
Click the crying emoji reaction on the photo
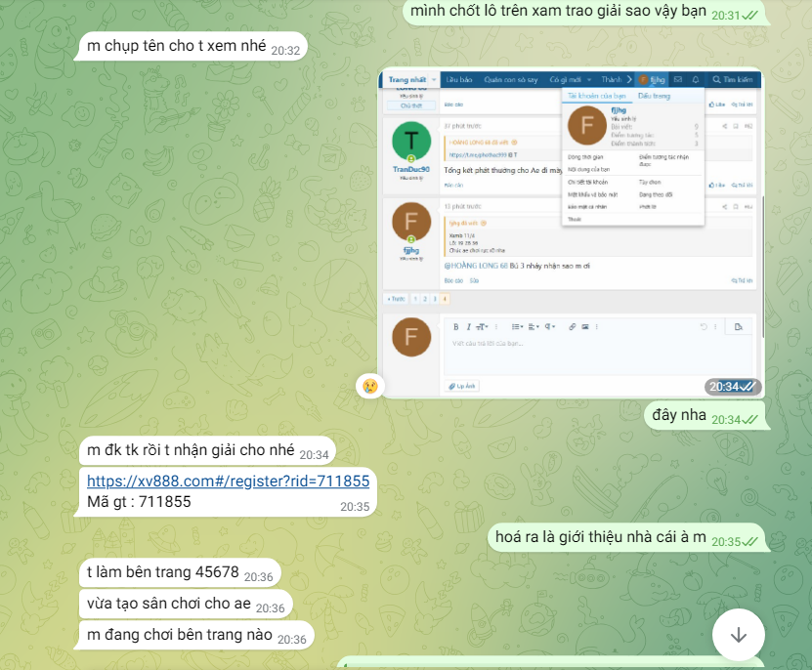370,386
